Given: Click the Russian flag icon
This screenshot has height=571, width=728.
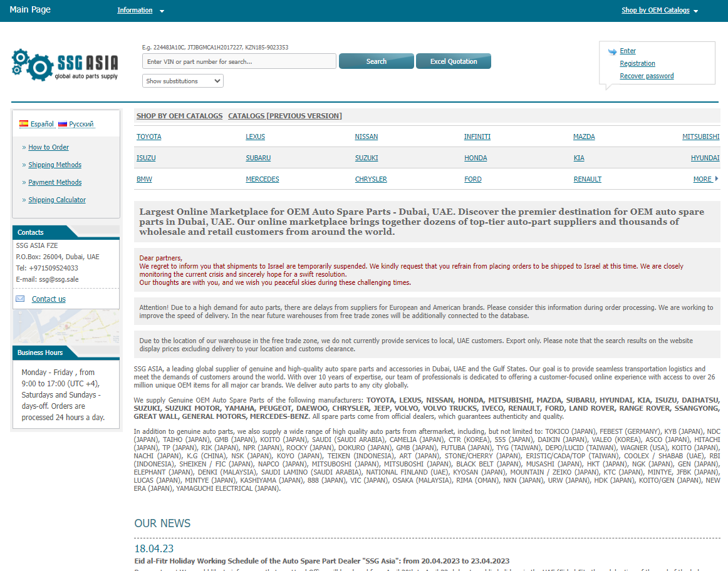Looking at the screenshot, I should coord(63,124).
